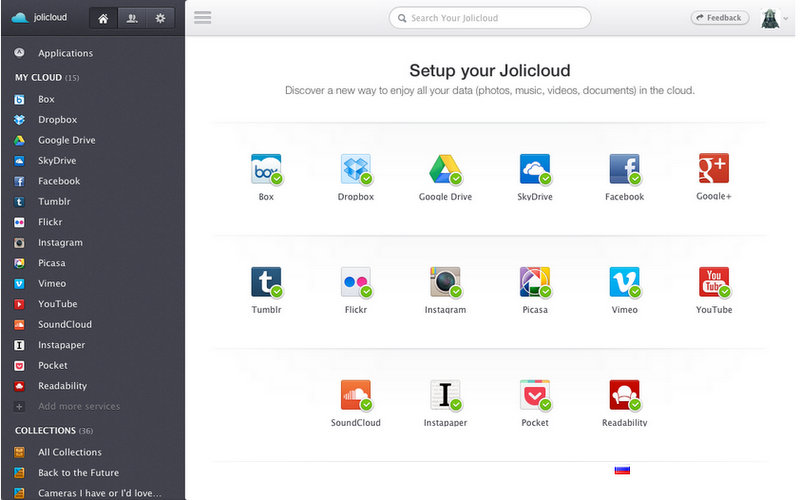Open the Instapaper tile in the grid

point(445,403)
